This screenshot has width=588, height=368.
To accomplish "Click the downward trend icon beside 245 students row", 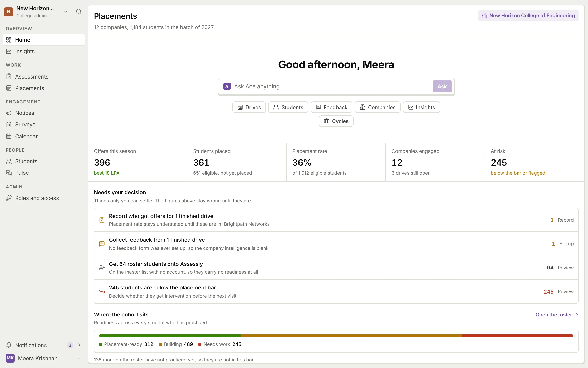I will [x=102, y=292].
